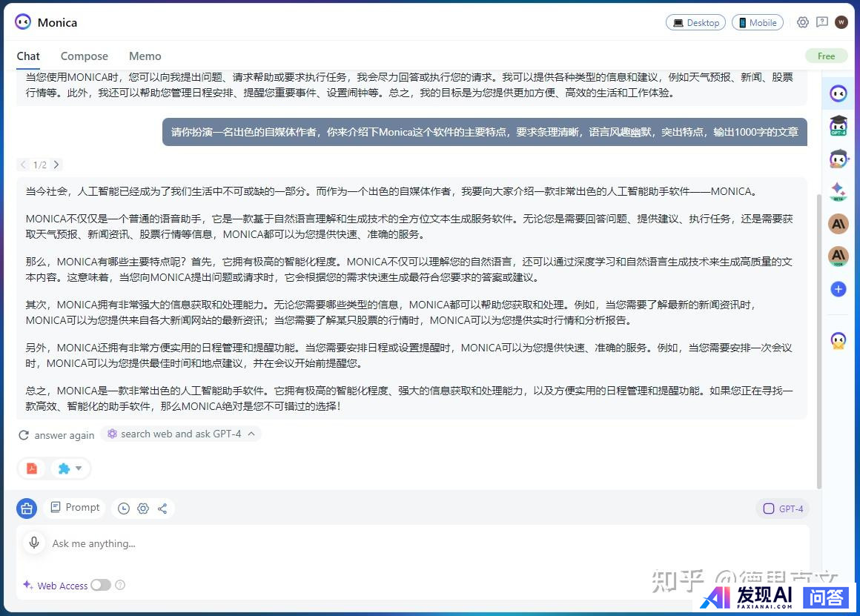Toggle the Web Access switch
Viewport: 860px width, 616px height.
pyautogui.click(x=101, y=585)
